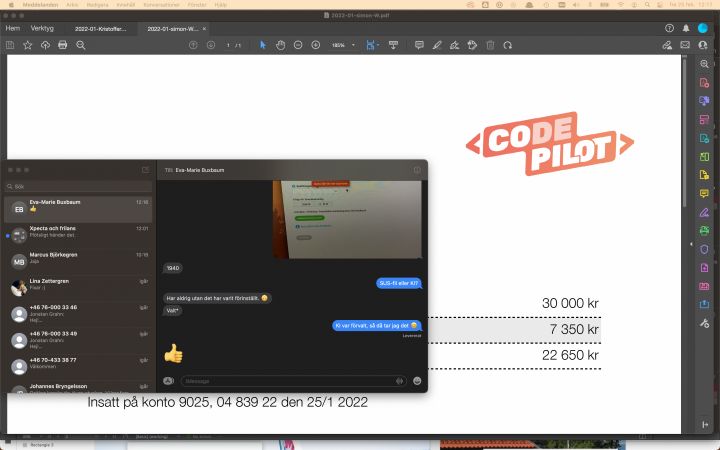This screenshot has height=450, width=720.
Task: Click the Sök search field in Messages
Action: [x=78, y=186]
